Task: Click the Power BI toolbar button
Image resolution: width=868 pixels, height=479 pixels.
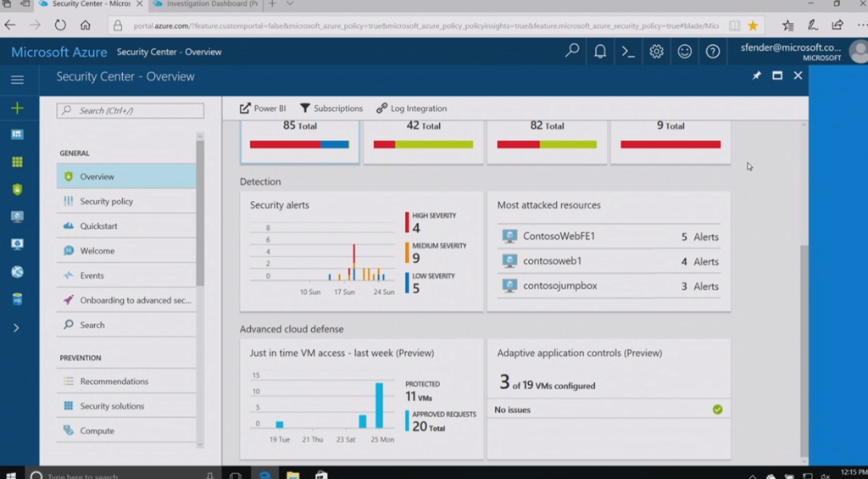Action: tap(263, 108)
